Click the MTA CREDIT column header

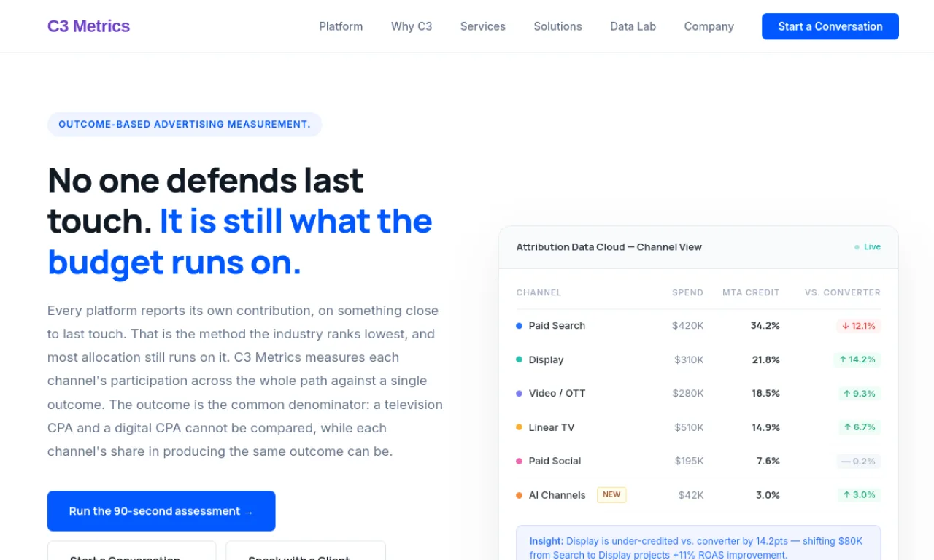click(751, 292)
